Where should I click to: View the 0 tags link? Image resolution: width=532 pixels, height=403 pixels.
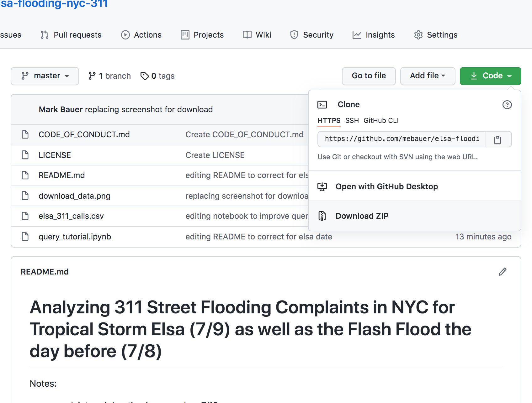157,76
